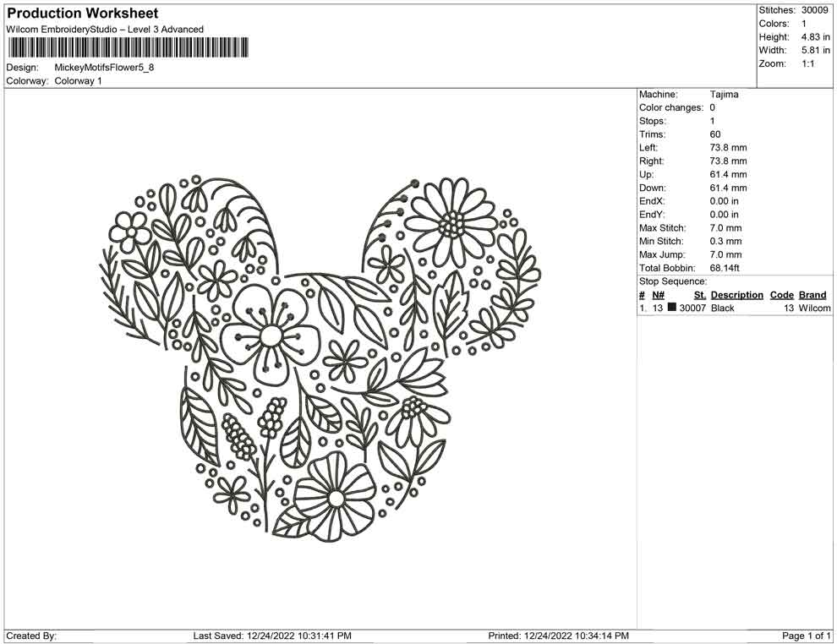Click the Trims value 60
The height and width of the screenshot is (644, 837).
click(x=715, y=134)
